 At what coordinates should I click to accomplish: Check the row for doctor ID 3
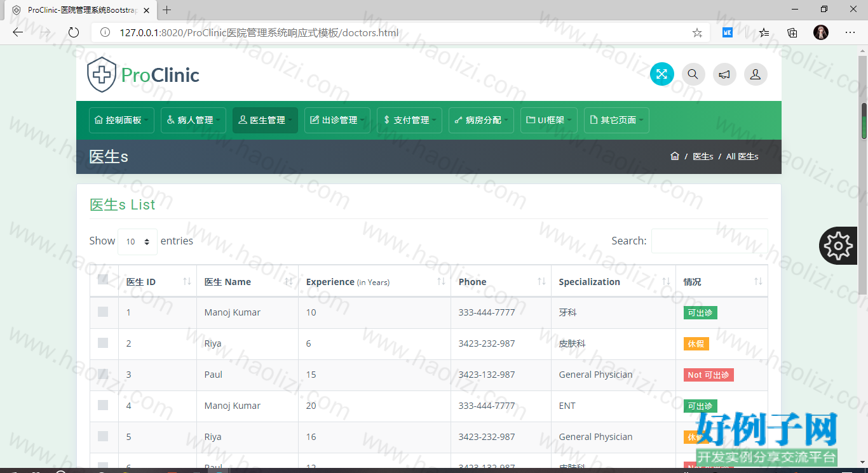[x=103, y=374]
